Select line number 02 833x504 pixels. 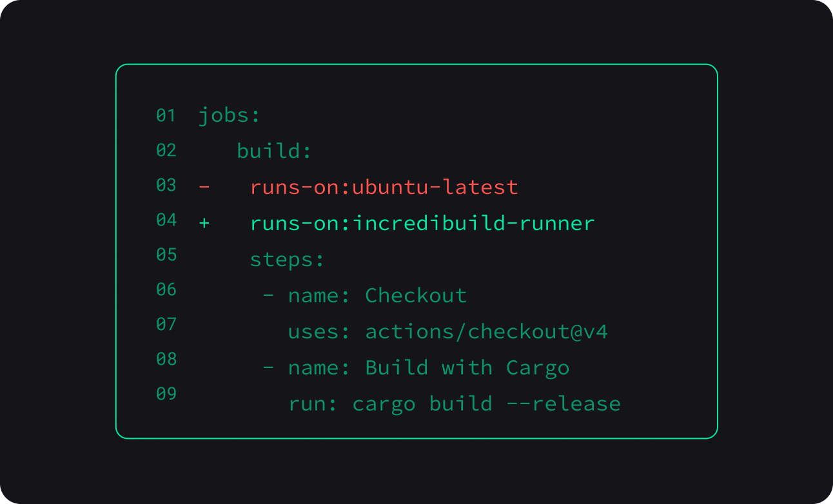point(166,151)
